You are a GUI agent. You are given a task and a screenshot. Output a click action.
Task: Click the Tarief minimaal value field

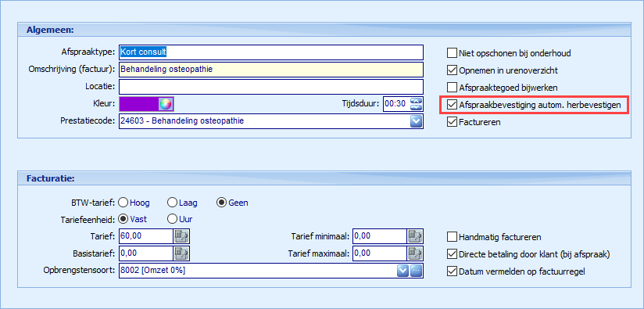[x=380, y=236]
